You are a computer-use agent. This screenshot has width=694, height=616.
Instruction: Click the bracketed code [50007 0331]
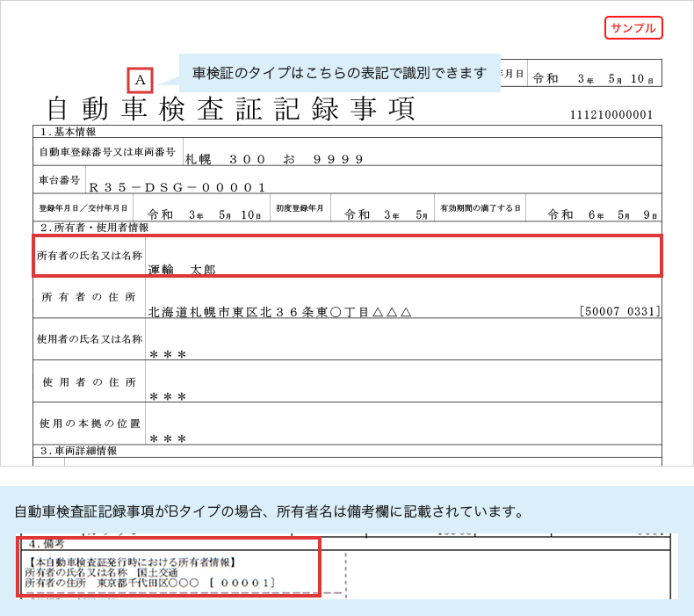click(619, 312)
